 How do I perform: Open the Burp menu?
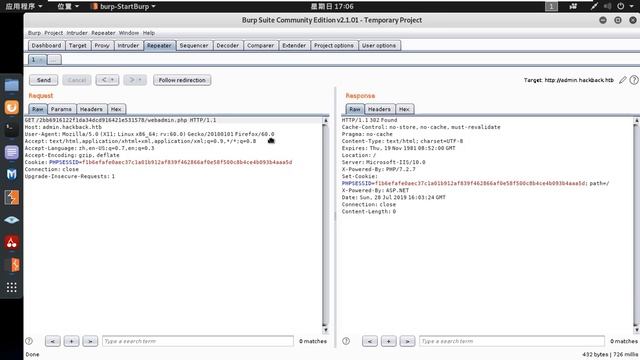coord(34,33)
